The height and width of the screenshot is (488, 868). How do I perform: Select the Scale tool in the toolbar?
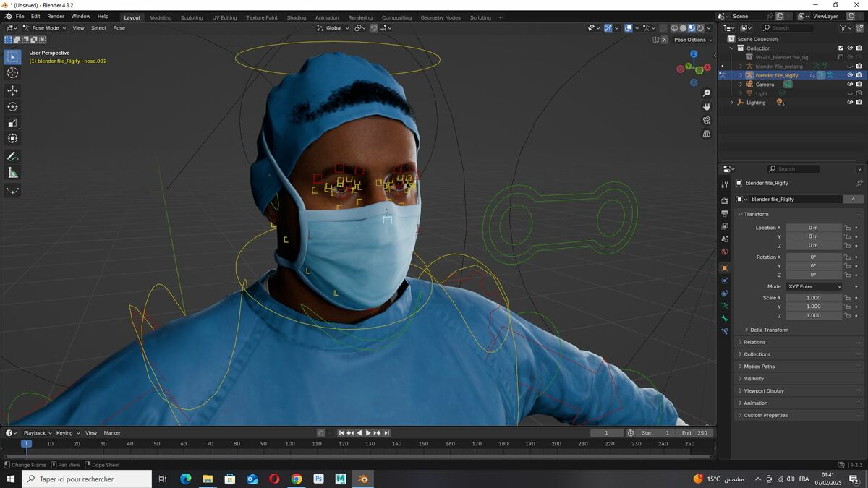click(x=12, y=122)
